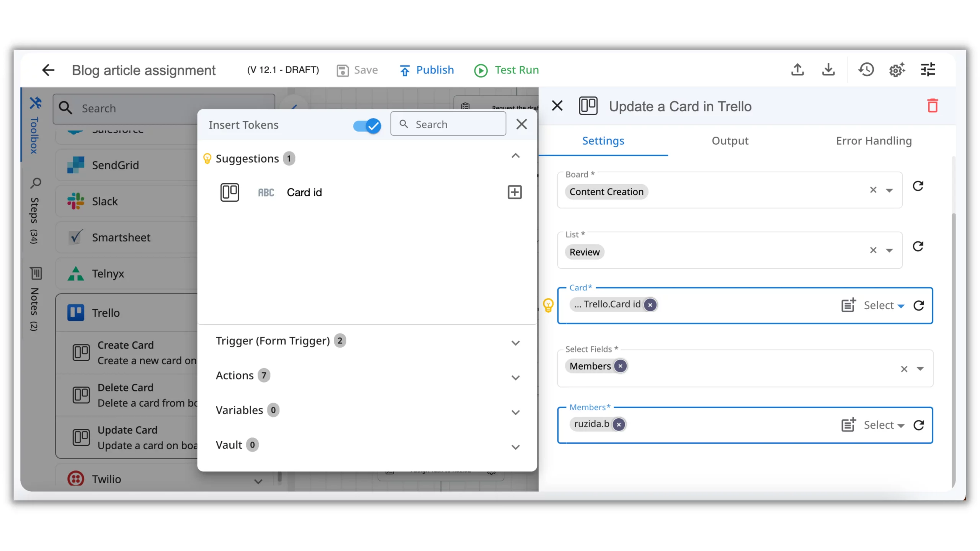Open the Card field Select dropdown

(x=884, y=305)
